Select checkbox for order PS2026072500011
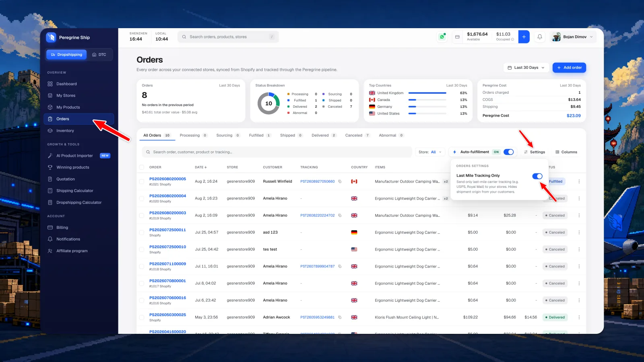Image resolution: width=644 pixels, height=362 pixels. tap(142, 232)
